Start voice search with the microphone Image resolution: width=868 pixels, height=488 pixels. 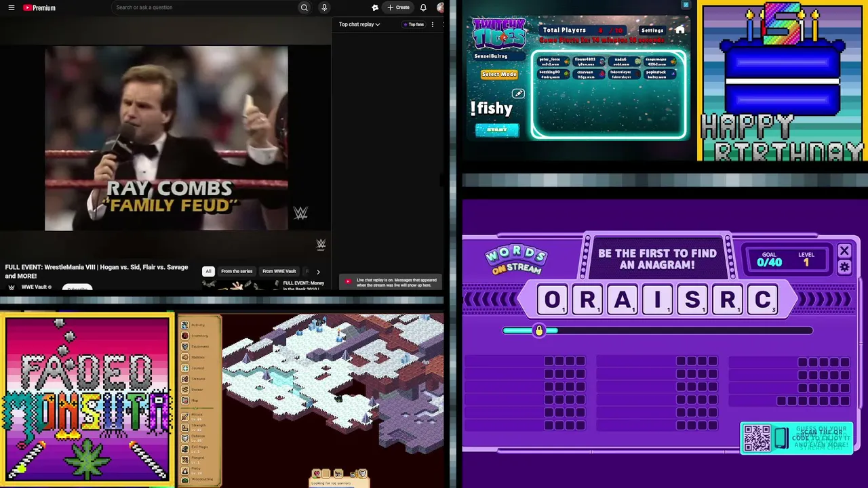point(324,7)
